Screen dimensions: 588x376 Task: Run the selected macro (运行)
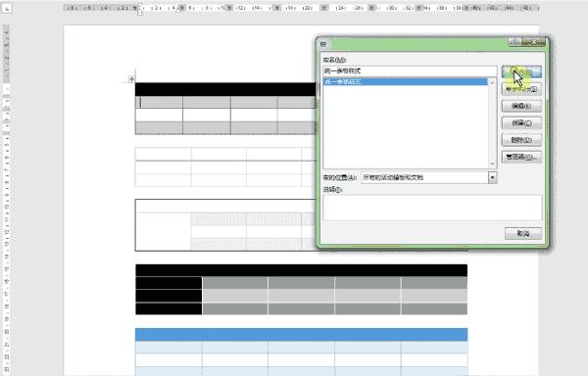pyautogui.click(x=521, y=71)
